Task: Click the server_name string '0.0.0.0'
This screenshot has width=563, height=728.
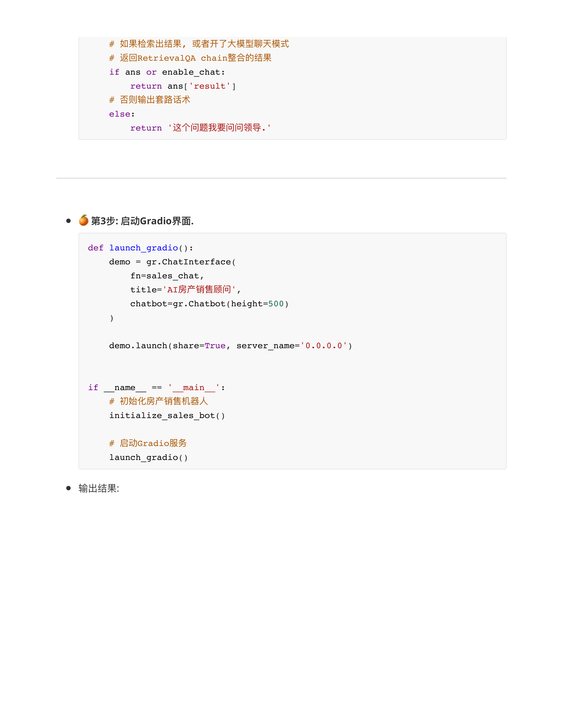Action: [324, 346]
